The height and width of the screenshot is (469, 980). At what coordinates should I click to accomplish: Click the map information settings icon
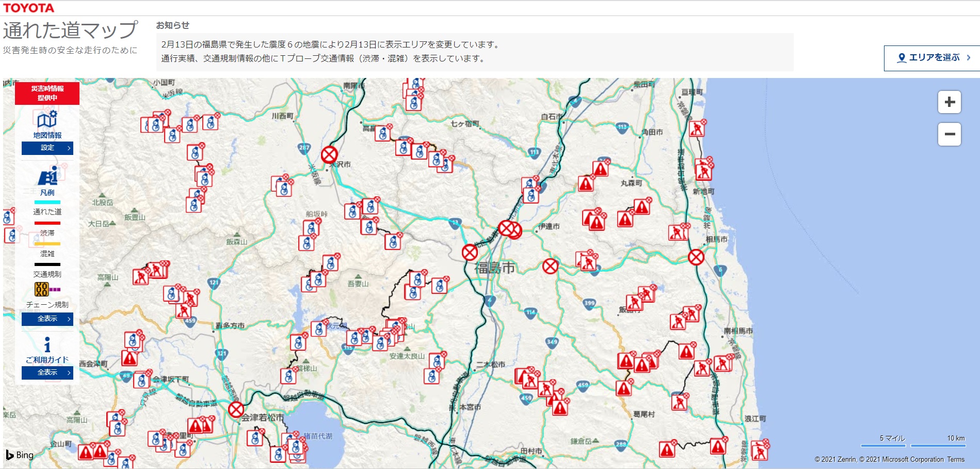(47, 119)
